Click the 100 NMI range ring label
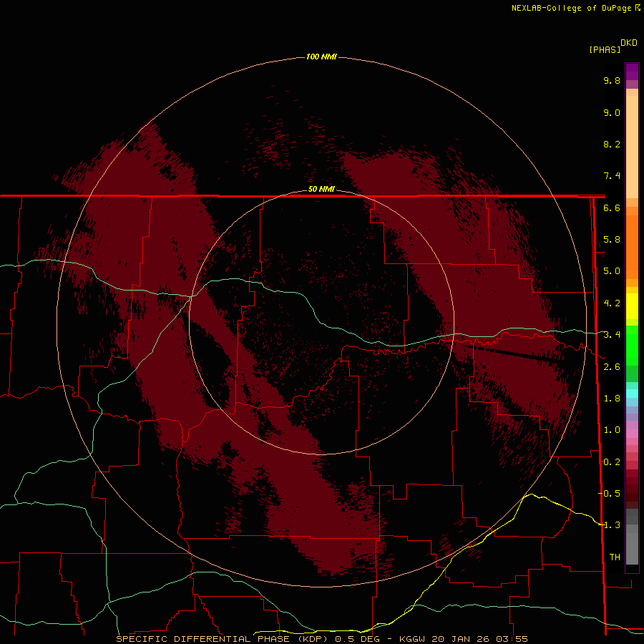Image resolution: width=644 pixels, height=644 pixels. click(321, 57)
